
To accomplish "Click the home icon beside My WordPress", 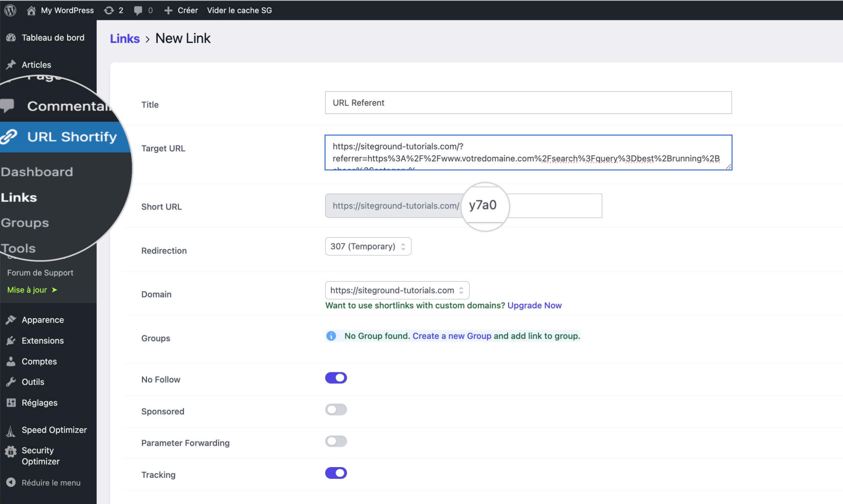I will pyautogui.click(x=31, y=10).
